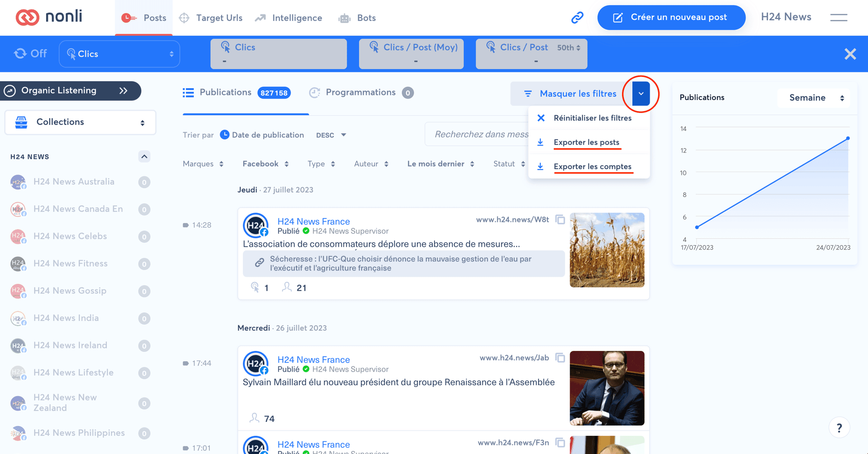Open H24 News France link on Maillard post

click(313, 360)
